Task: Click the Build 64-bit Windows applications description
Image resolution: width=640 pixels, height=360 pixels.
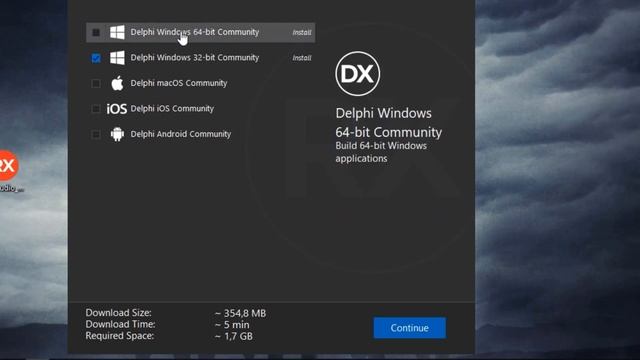Action: (x=381, y=152)
